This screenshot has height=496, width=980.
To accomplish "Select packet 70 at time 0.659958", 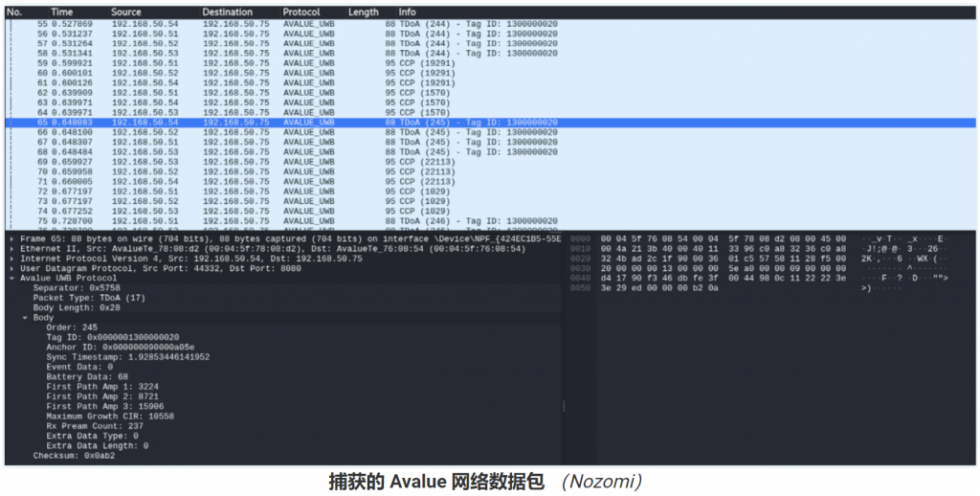I will pos(491,172).
